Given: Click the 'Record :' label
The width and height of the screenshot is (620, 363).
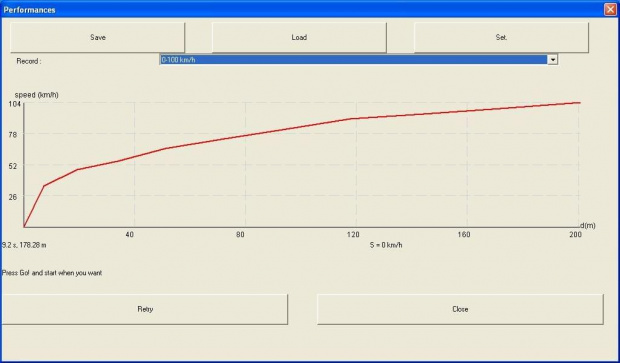Looking at the screenshot, I should [28, 61].
